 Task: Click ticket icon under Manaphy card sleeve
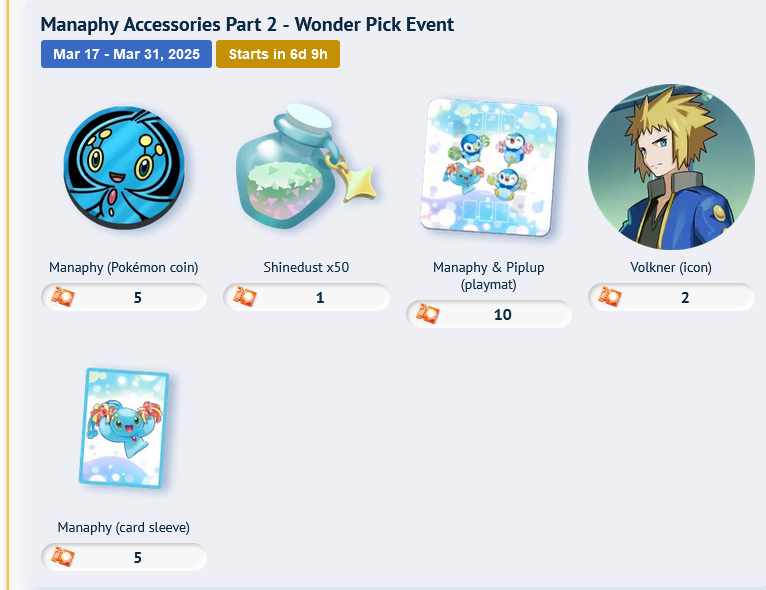pos(63,557)
